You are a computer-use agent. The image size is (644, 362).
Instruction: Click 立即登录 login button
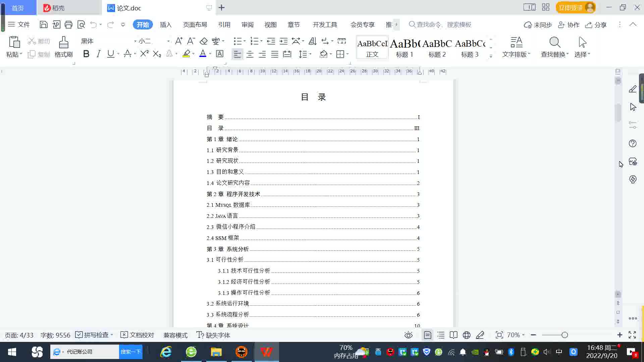click(576, 7)
